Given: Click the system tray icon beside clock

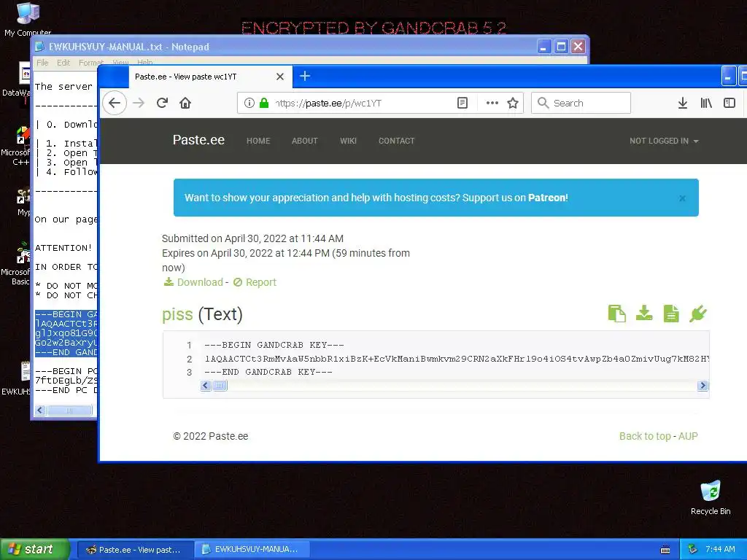Looking at the screenshot, I should [693, 549].
